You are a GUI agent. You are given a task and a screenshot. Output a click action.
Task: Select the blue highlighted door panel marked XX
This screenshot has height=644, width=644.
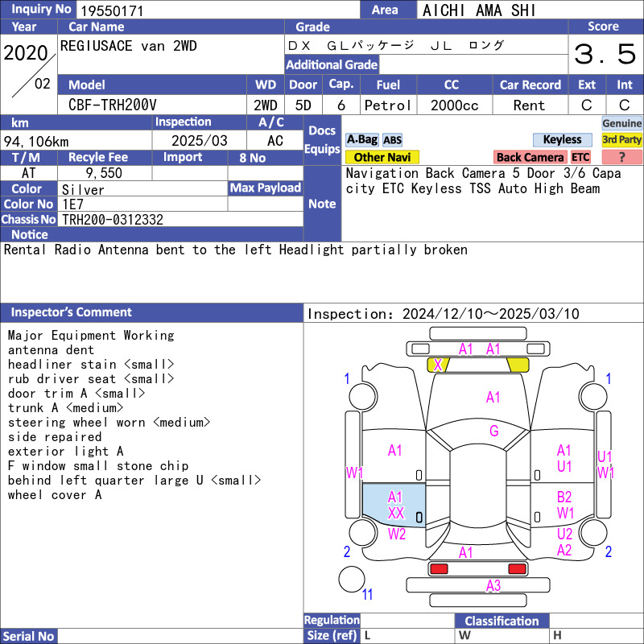[x=394, y=506]
